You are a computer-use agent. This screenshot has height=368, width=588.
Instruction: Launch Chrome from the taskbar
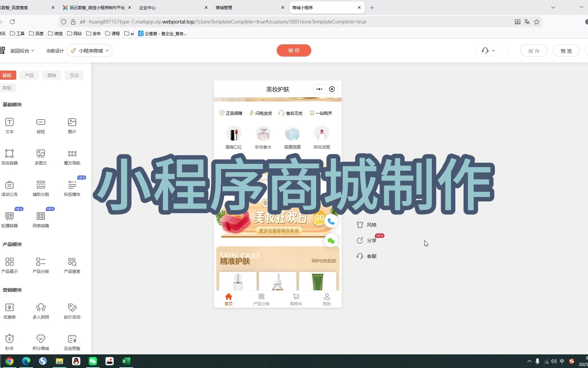10,361
